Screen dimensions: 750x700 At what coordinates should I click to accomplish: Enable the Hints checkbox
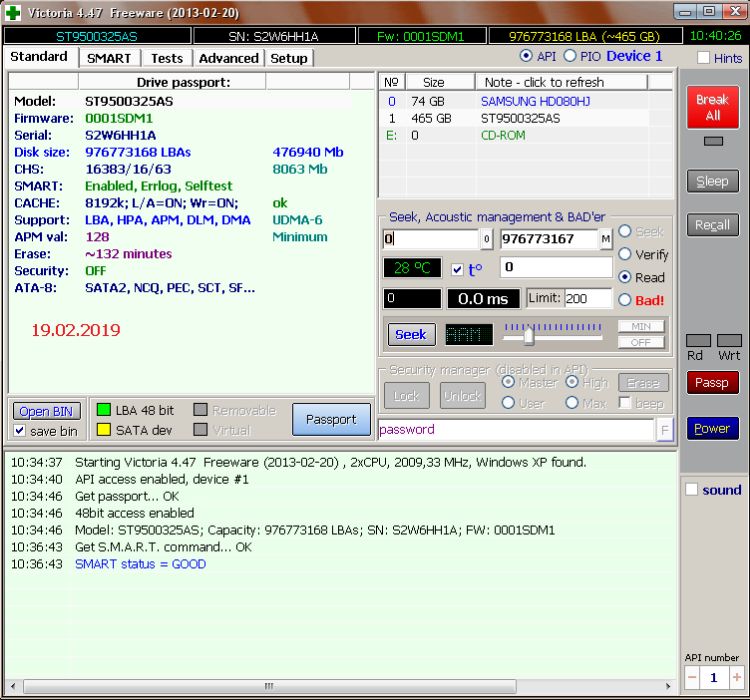pyautogui.click(x=703, y=58)
